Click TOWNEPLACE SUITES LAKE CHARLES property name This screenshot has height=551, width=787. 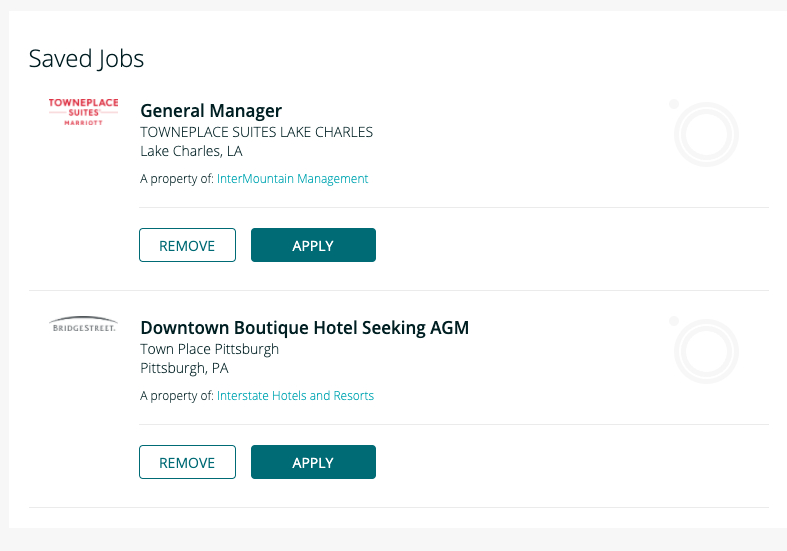[256, 132]
